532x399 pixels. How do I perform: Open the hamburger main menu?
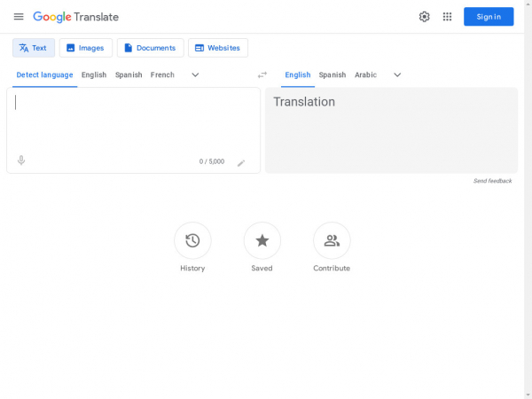click(x=19, y=17)
